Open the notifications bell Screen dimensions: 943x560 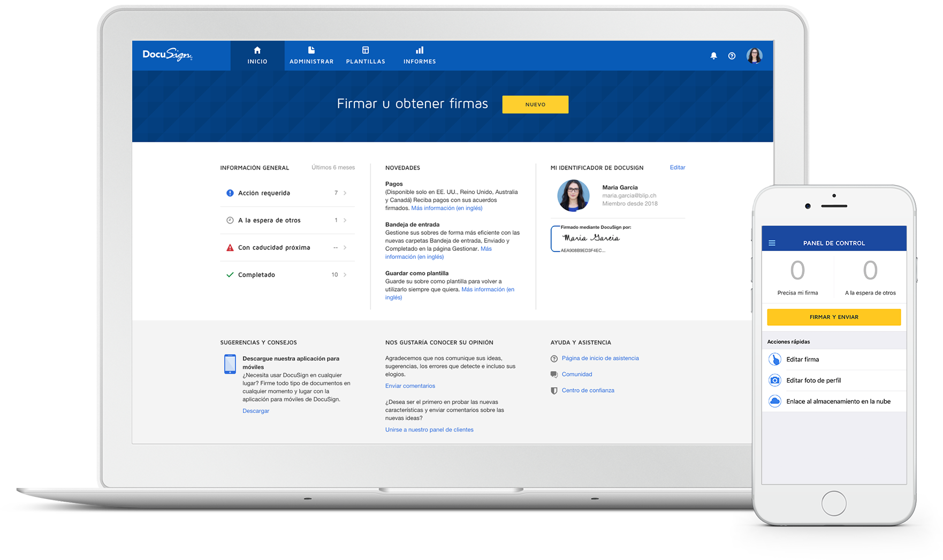tap(713, 56)
